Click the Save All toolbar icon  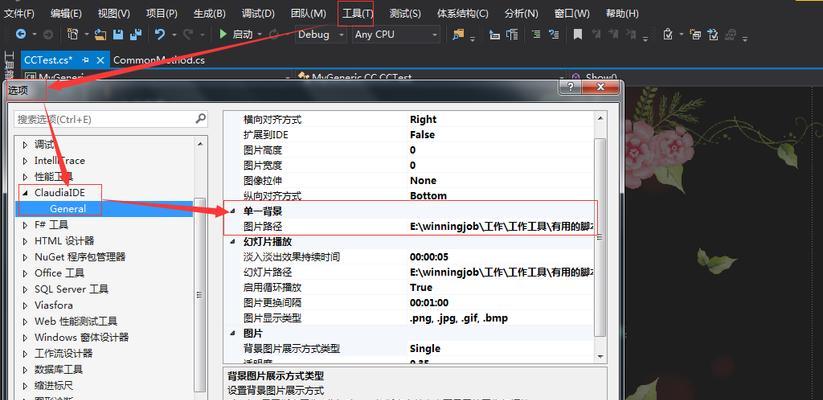click(x=136, y=34)
